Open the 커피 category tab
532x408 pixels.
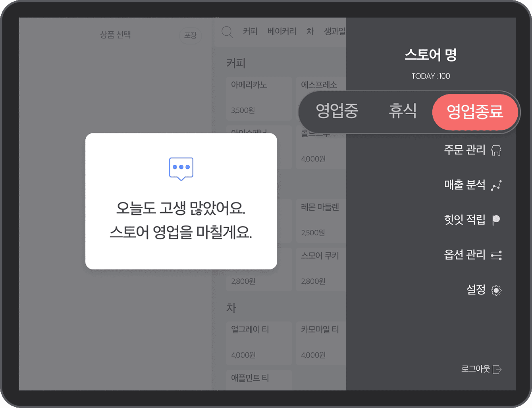tap(250, 31)
